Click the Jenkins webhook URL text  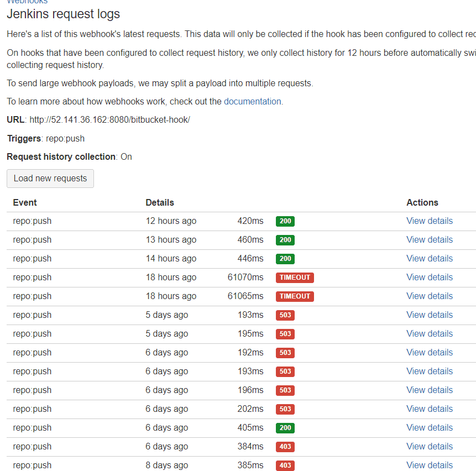pos(109,120)
